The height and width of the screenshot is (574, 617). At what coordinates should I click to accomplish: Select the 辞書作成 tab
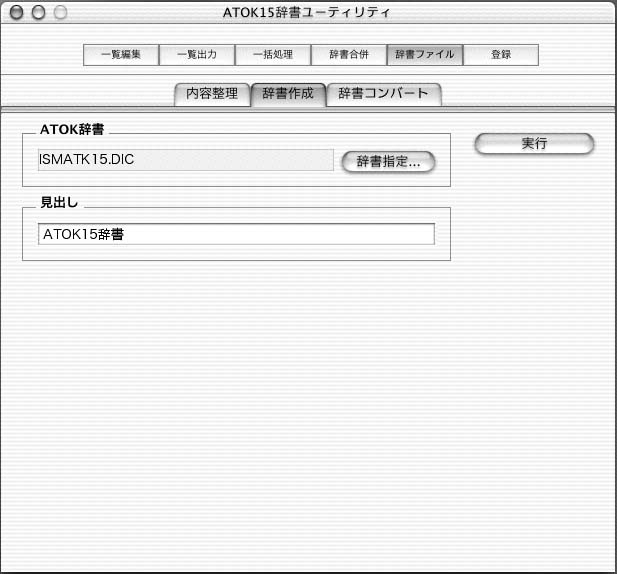coord(288,94)
